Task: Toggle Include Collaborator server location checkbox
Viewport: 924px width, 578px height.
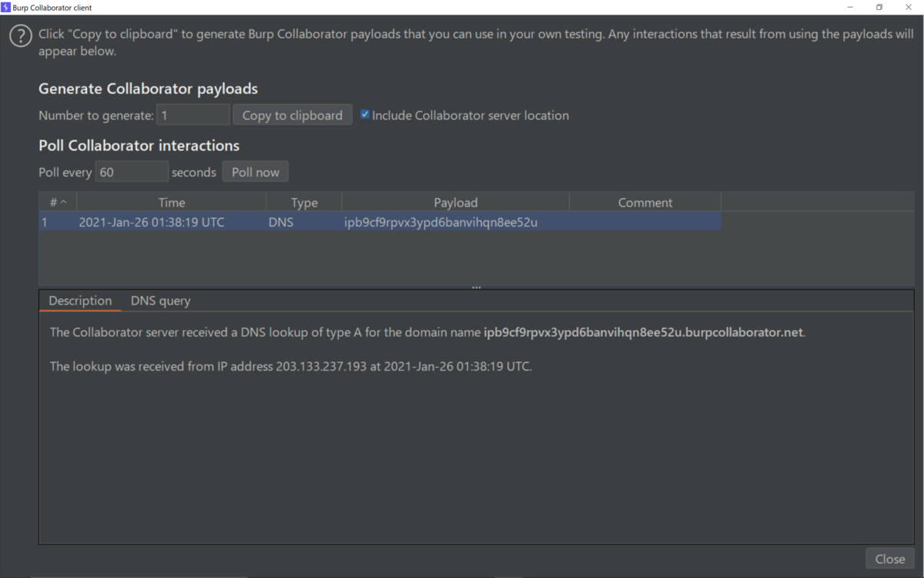Action: tap(365, 115)
